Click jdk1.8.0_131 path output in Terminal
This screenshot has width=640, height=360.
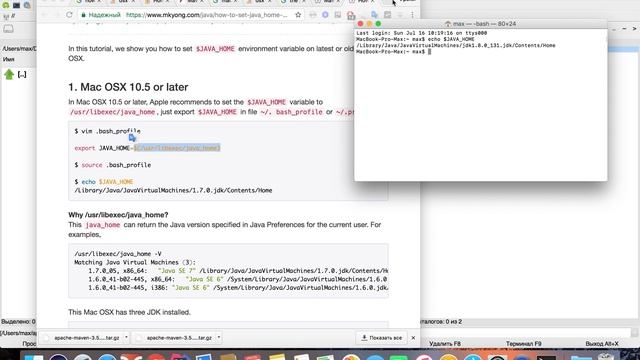456,45
